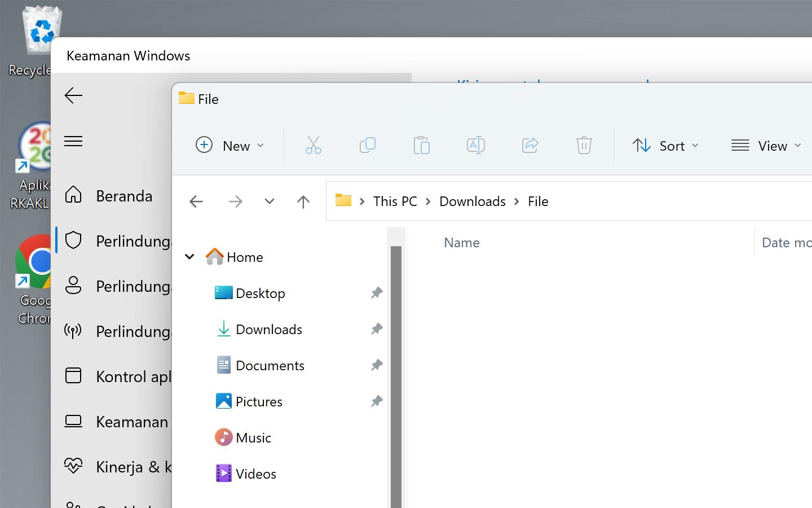The image size is (812, 508).
Task: Navigate up one folder level
Action: pos(303,202)
